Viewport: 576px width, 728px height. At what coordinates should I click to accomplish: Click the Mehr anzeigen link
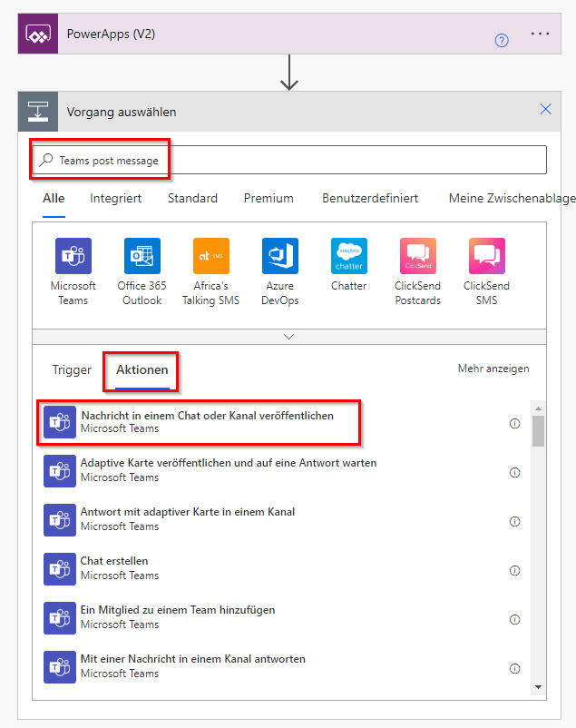click(493, 369)
